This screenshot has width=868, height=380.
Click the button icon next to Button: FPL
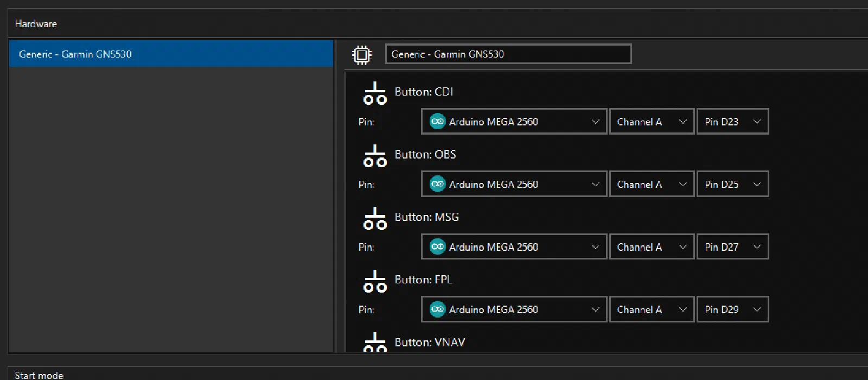375,281
